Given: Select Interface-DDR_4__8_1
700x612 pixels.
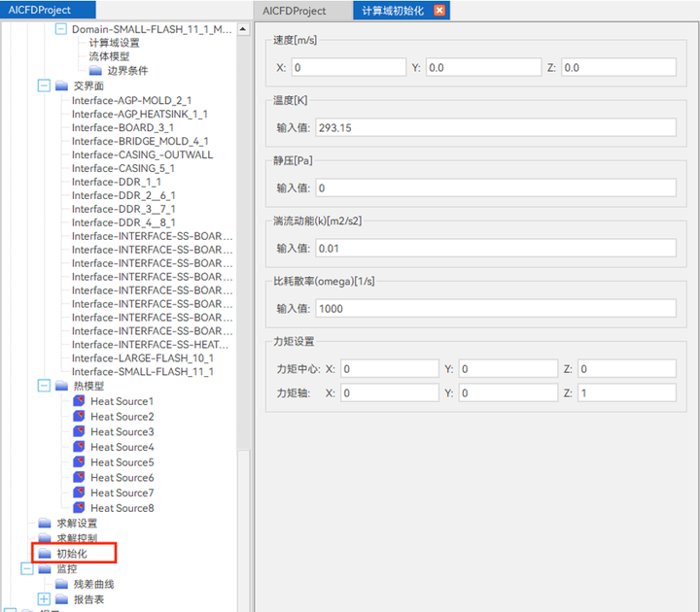Looking at the screenshot, I should click(123, 222).
